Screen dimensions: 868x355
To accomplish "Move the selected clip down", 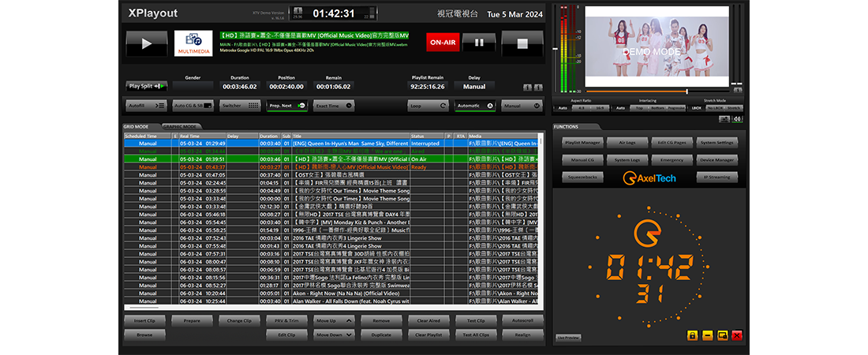I will point(335,334).
